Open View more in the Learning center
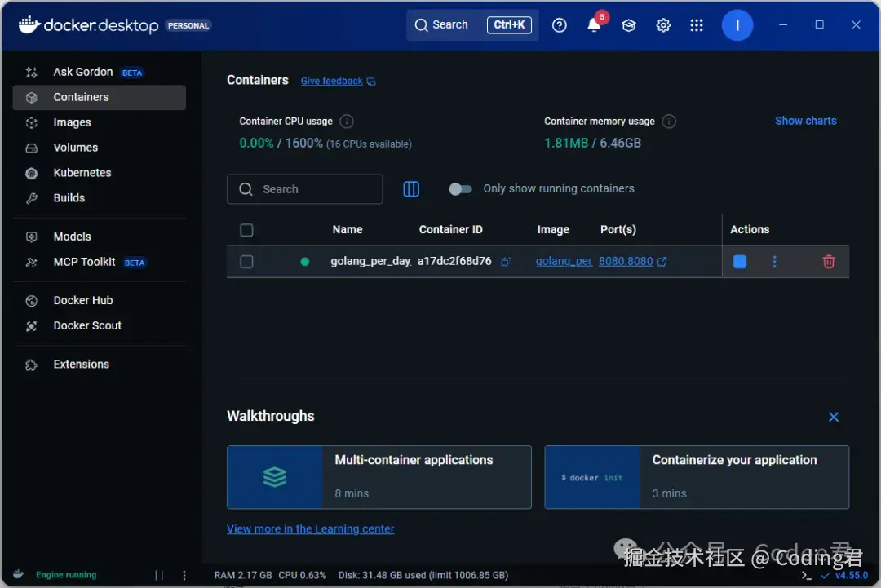Screen dimensions: 881x588 (x=310, y=529)
